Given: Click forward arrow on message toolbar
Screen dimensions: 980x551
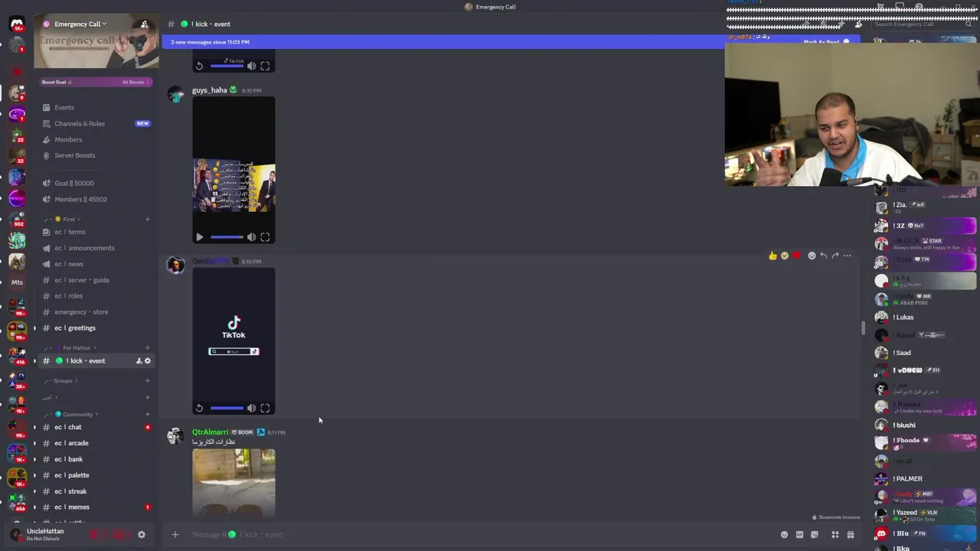Looking at the screenshot, I should coord(835,256).
